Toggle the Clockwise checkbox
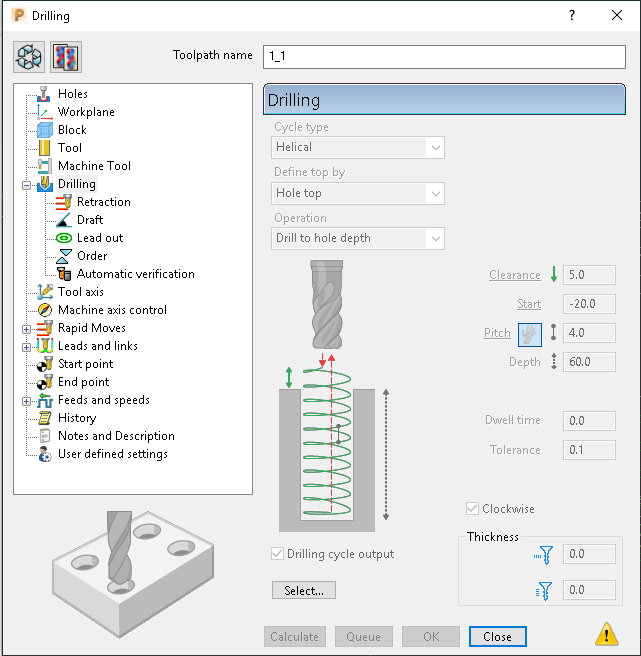Viewport: 641px width, 656px height. (x=472, y=509)
